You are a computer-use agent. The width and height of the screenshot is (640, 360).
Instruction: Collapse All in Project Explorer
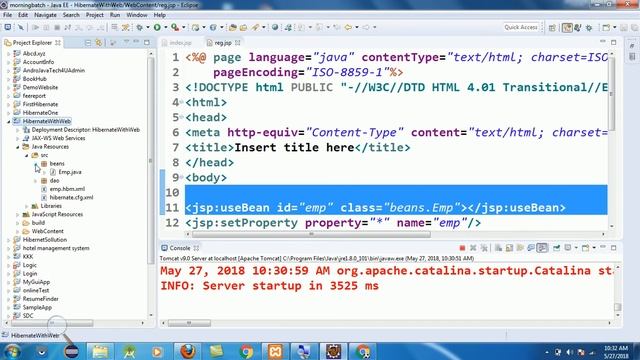pos(88,42)
